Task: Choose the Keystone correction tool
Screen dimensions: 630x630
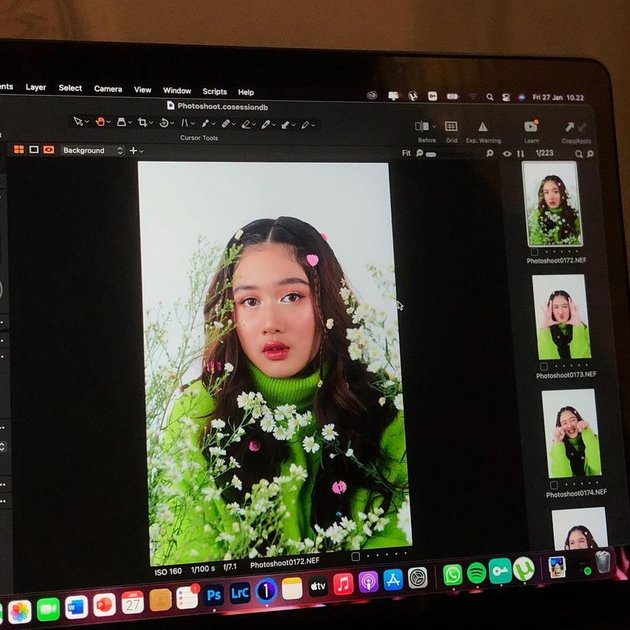Action: tap(184, 123)
